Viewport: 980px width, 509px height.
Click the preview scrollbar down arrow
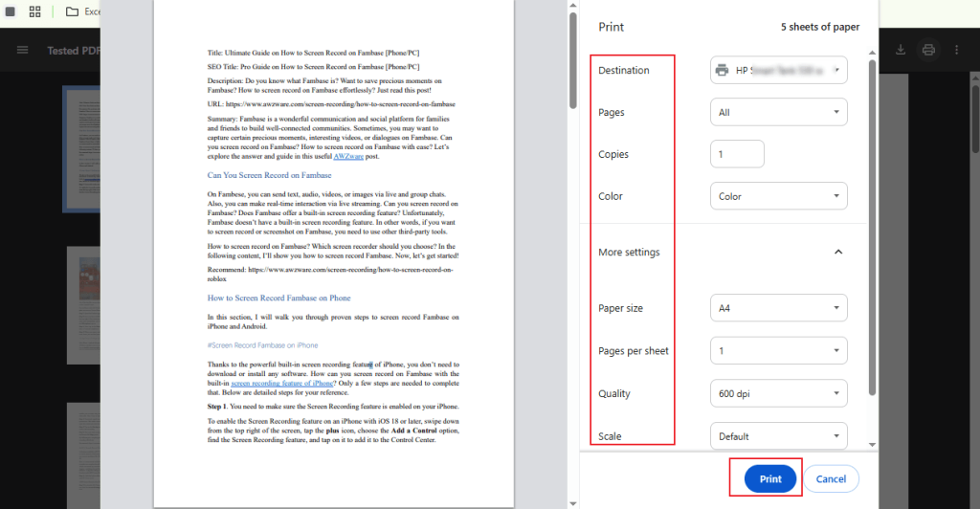tap(572, 503)
